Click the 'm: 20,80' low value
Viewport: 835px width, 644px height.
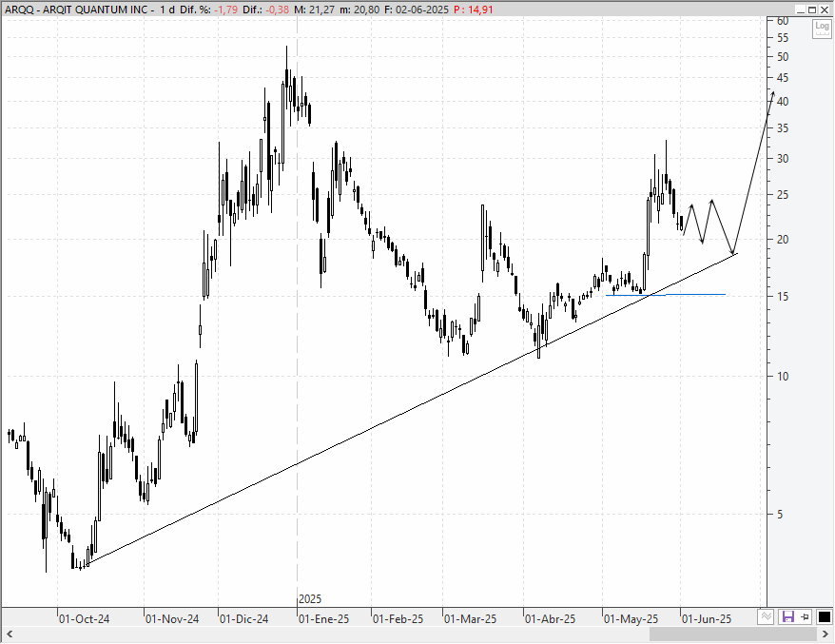click(x=360, y=10)
